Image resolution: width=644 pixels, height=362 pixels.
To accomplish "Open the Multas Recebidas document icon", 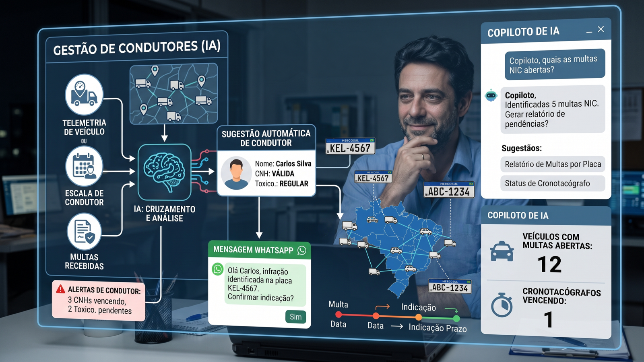I will [84, 232].
